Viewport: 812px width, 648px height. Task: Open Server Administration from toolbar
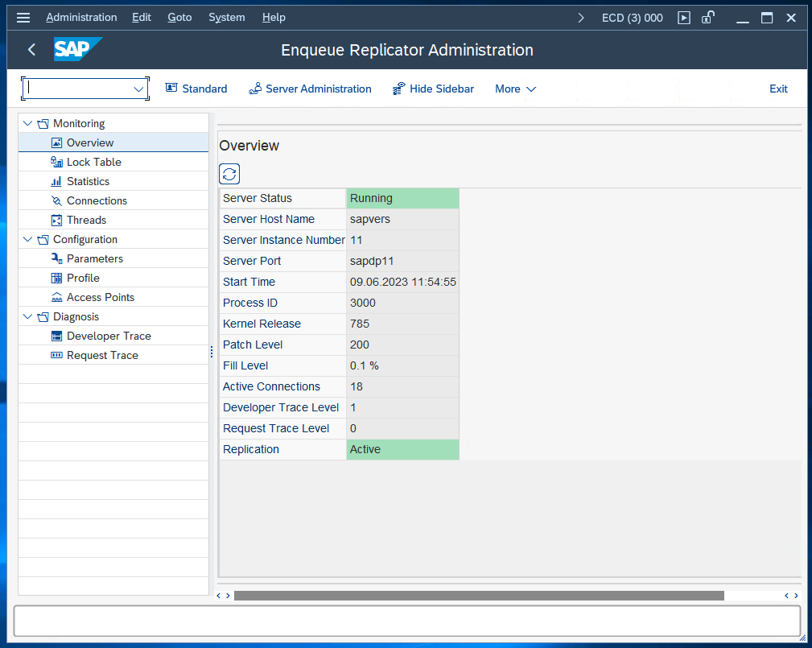(310, 89)
